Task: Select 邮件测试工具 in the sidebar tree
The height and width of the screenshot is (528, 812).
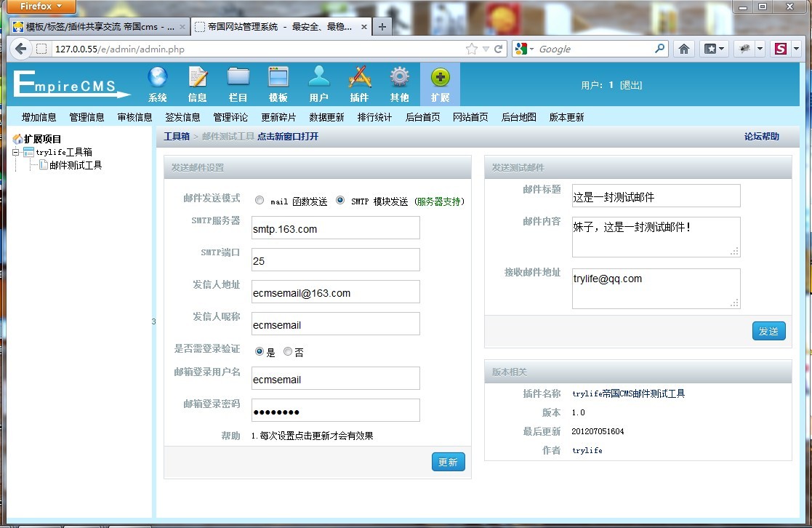Action: [x=75, y=165]
